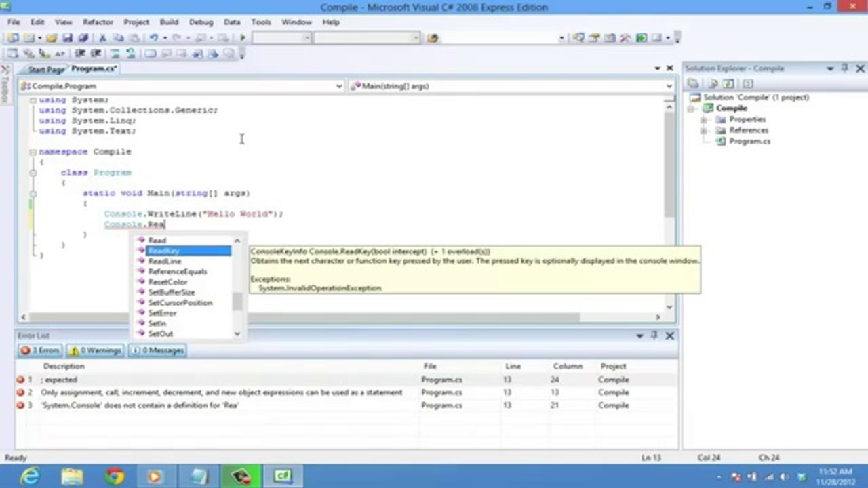Viewport: 868px width, 488px height.
Task: Click the Find in Files icon
Action: [433, 38]
